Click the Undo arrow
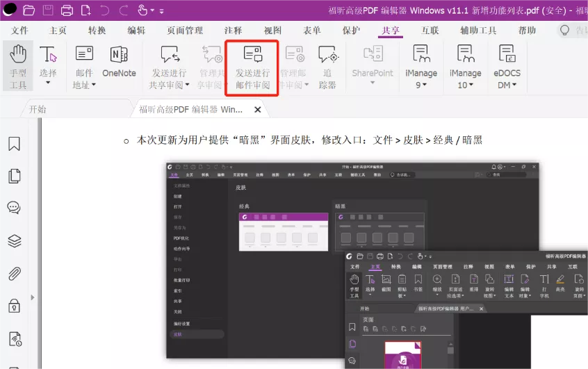 [105, 10]
